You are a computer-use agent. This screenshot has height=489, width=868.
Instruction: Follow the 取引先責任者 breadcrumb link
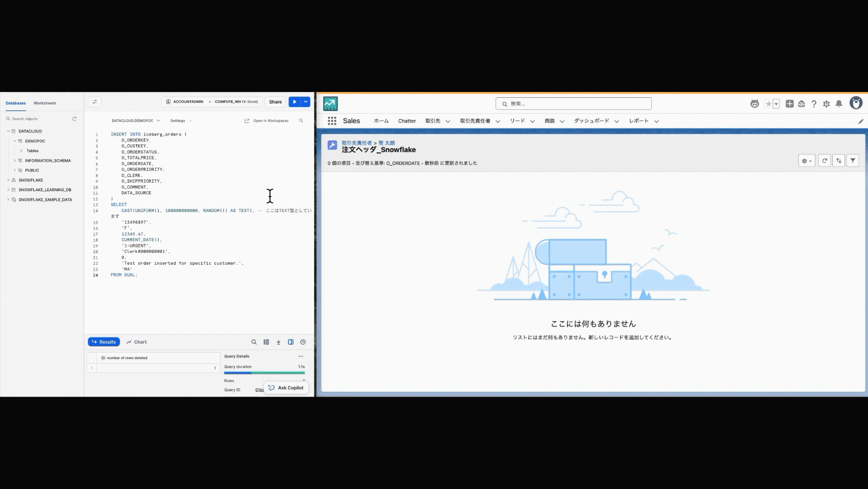(x=357, y=143)
